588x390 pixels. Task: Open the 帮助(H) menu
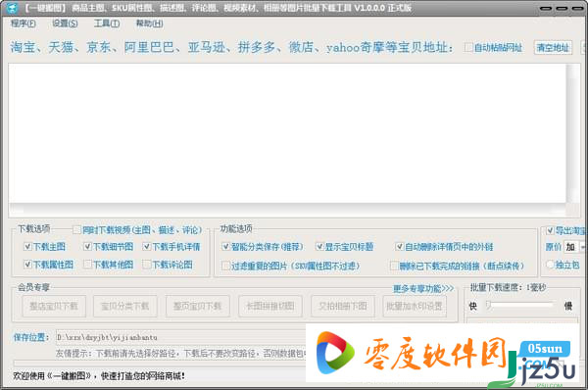point(149,24)
